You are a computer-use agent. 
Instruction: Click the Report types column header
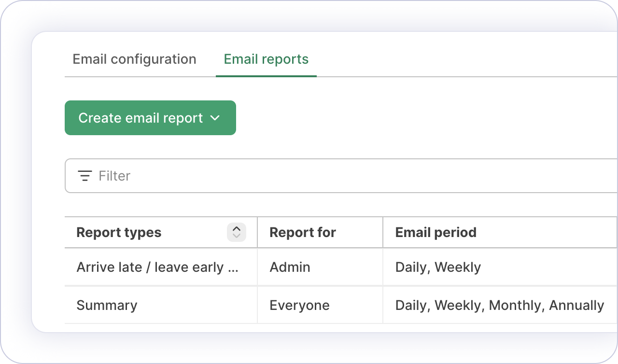click(x=119, y=232)
